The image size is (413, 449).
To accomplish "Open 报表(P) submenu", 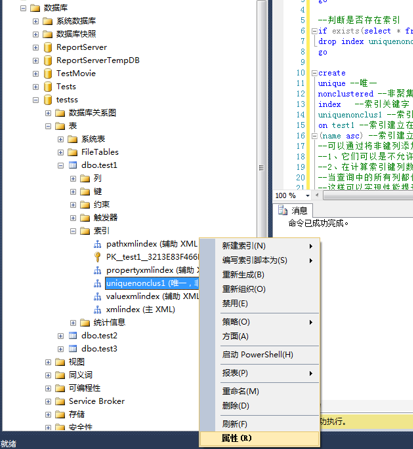I will click(268, 373).
